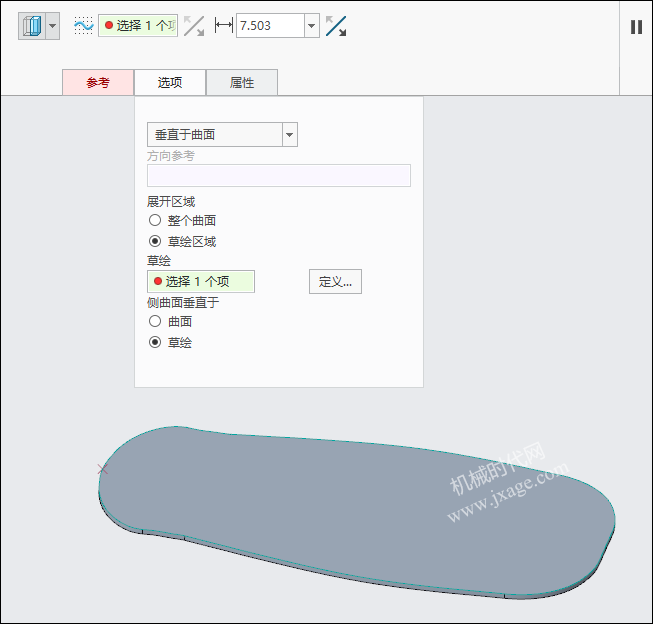The height and width of the screenshot is (624, 653).
Task: Flip offset direction with blue arrows icon
Action: click(336, 26)
